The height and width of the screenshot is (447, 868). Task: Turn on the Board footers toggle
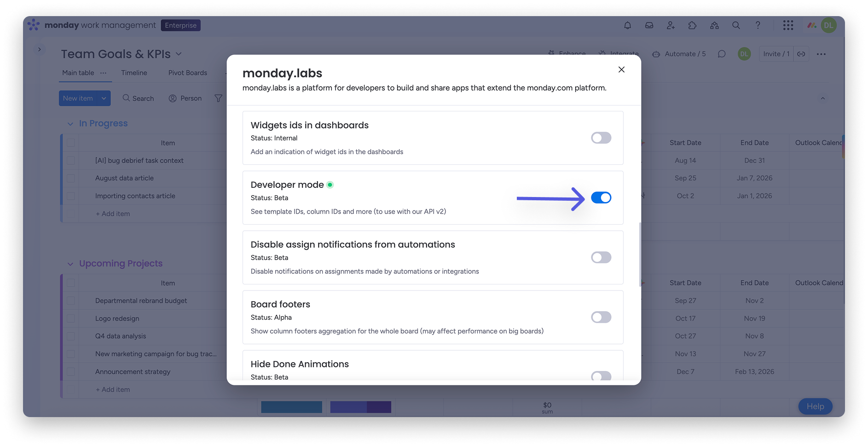(601, 317)
